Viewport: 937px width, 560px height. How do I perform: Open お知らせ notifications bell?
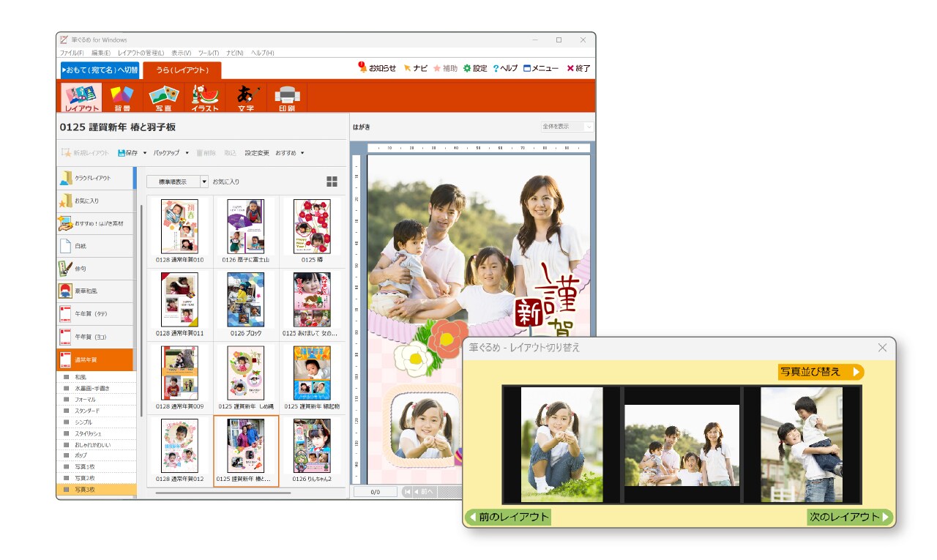point(363,67)
